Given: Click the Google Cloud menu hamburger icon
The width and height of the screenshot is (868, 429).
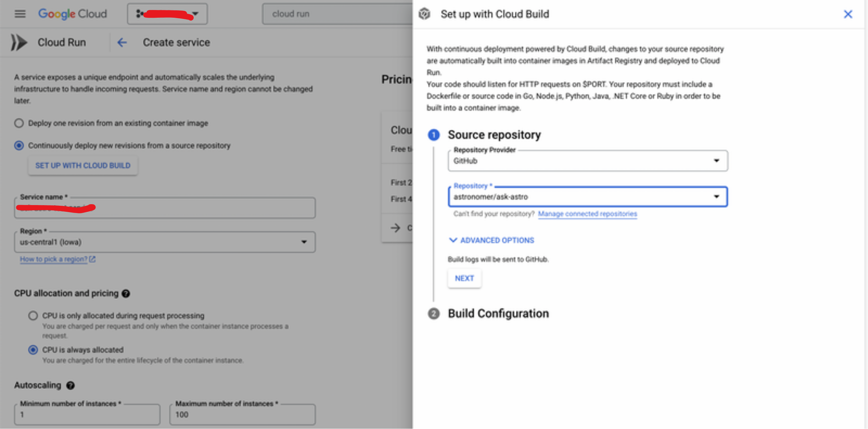Looking at the screenshot, I should point(19,14).
